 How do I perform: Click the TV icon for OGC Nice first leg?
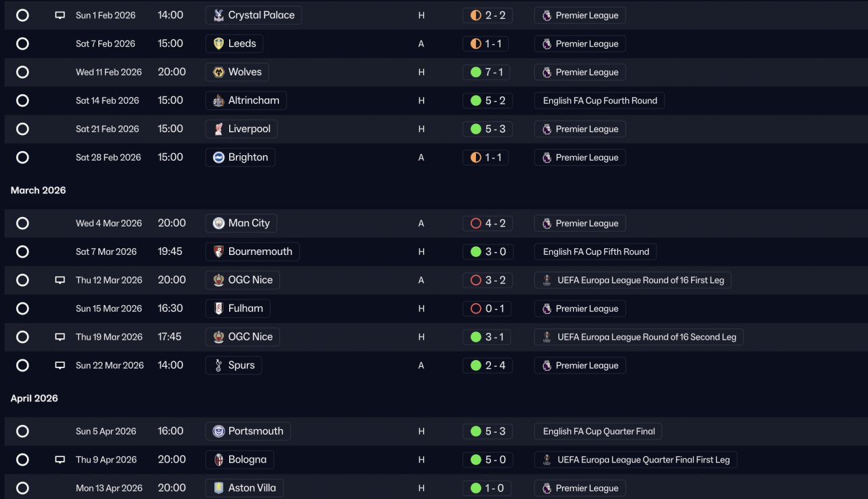coord(60,280)
